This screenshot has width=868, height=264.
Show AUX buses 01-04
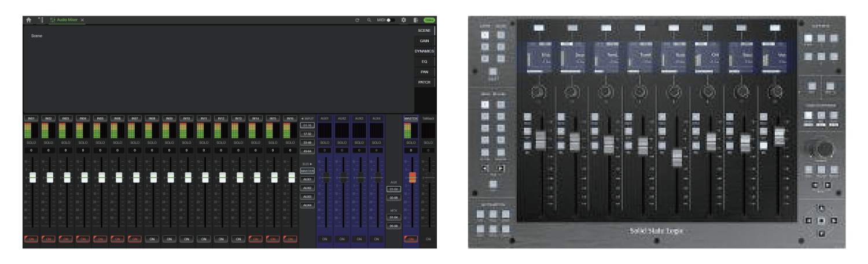point(394,189)
